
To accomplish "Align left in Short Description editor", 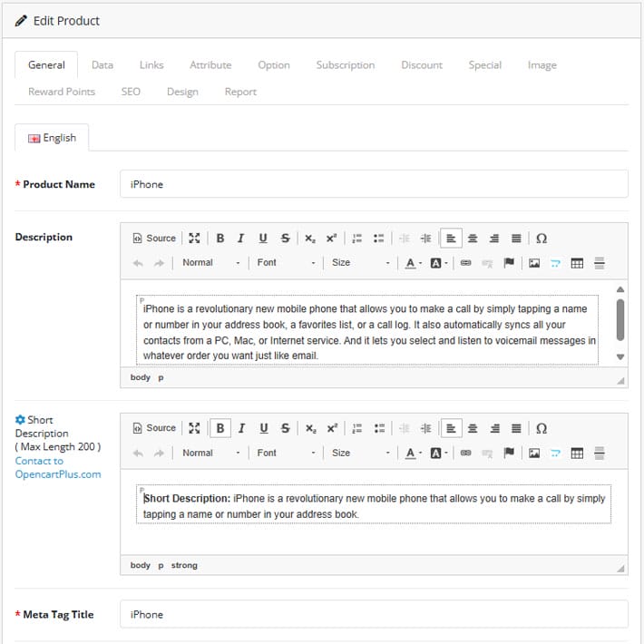I will [x=451, y=428].
